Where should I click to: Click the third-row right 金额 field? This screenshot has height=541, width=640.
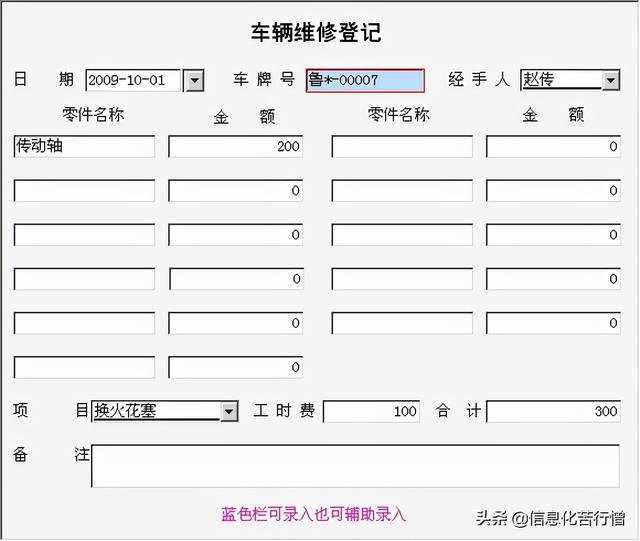point(553,235)
